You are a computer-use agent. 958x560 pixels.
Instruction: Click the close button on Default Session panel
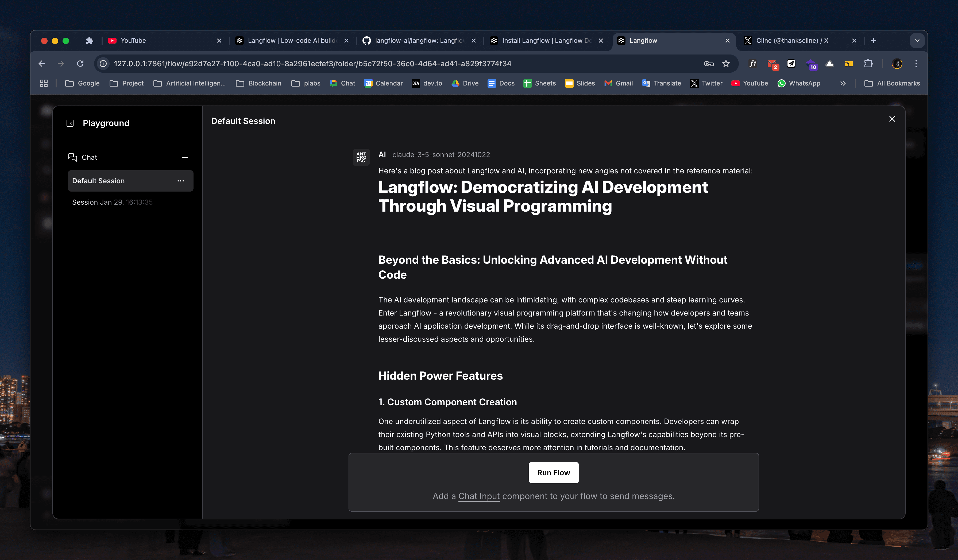click(892, 119)
